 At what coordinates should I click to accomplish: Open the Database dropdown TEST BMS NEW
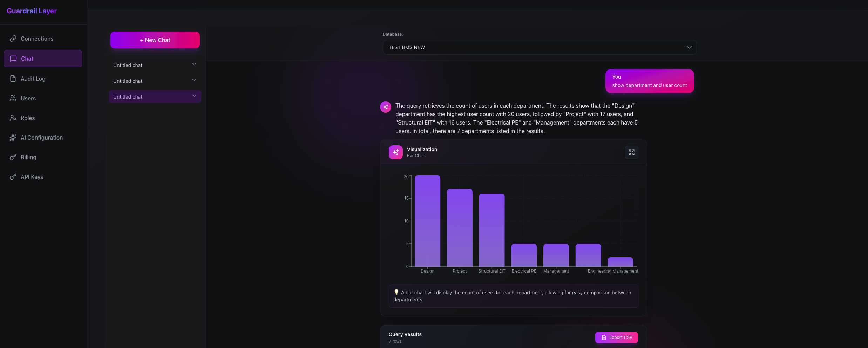tap(540, 47)
